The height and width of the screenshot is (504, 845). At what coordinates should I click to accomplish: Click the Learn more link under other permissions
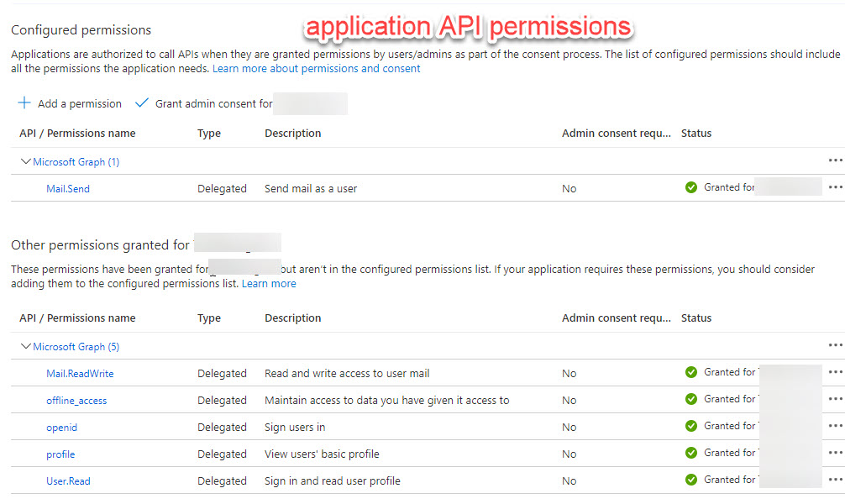269,283
